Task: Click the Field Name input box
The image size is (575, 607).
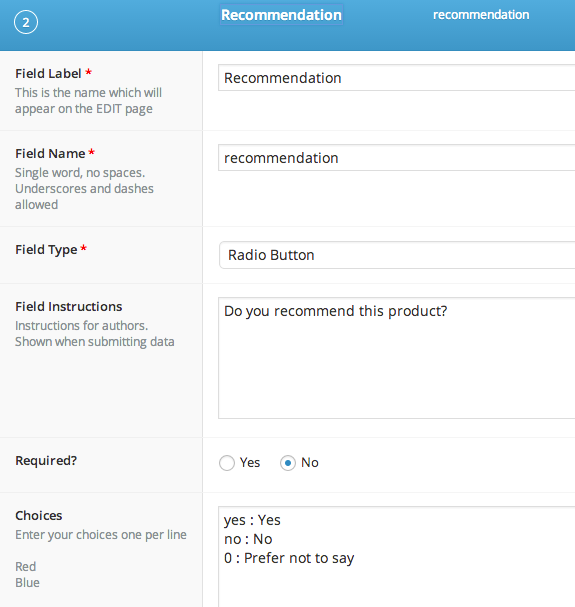Action: [x=396, y=158]
